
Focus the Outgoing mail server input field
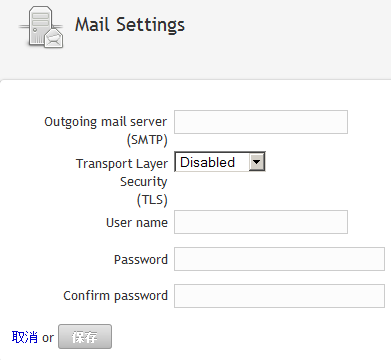[x=261, y=122]
